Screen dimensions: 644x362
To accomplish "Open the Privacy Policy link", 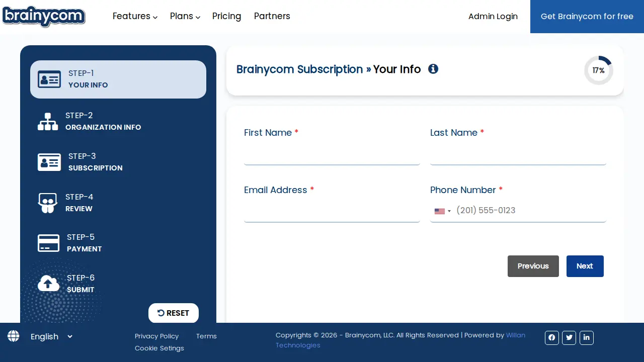I will [156, 336].
